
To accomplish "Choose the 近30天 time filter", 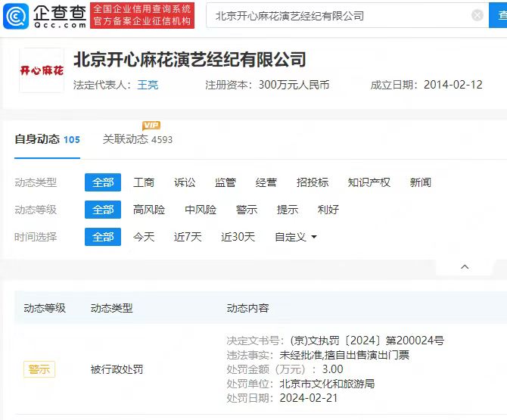I will click(x=238, y=237).
